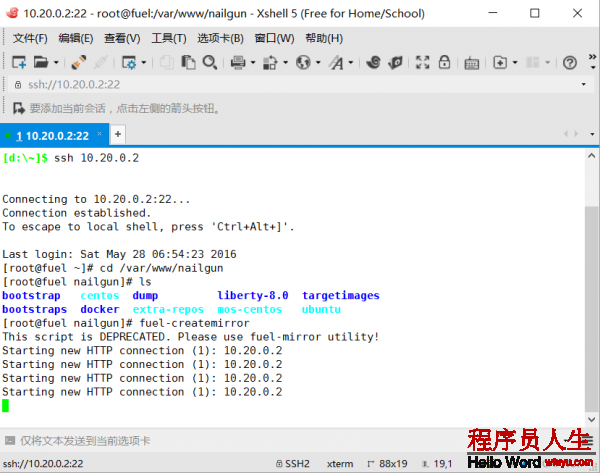Add a new tab with the plus button

tap(118, 134)
